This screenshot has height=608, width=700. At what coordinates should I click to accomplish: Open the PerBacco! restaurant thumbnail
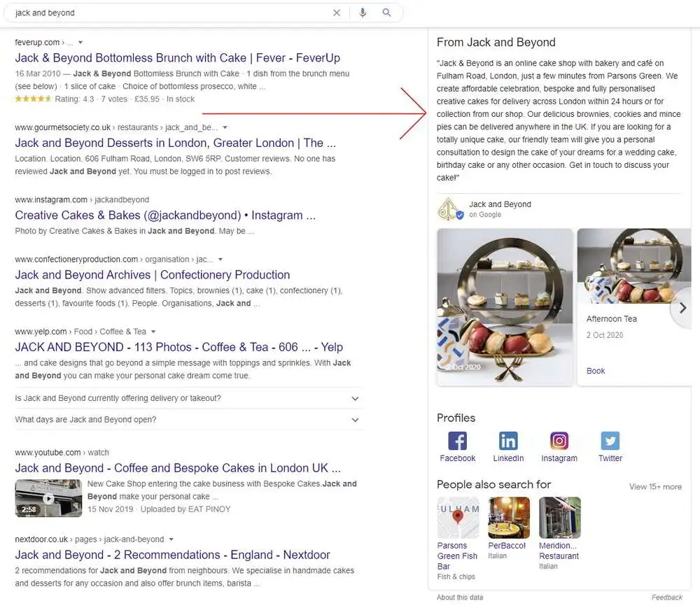pos(509,518)
